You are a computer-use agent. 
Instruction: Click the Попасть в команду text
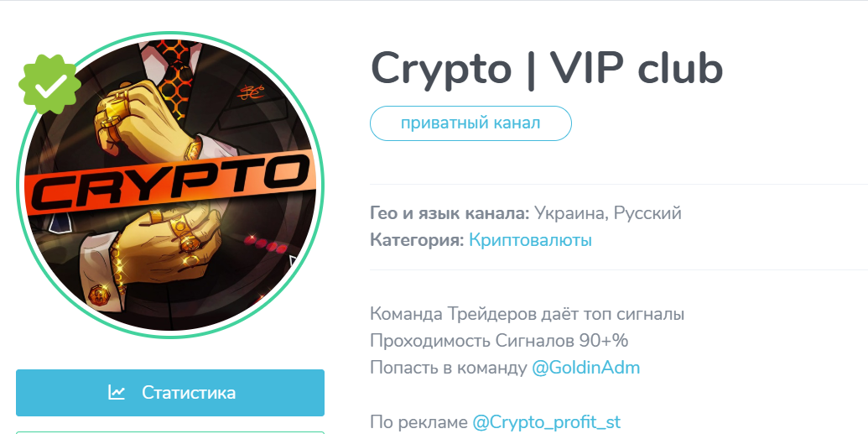(449, 368)
